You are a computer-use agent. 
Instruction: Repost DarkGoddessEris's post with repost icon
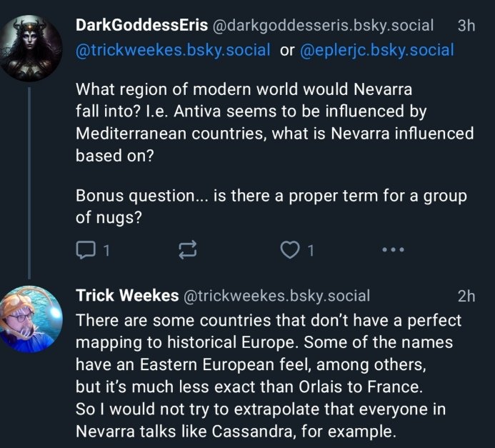click(x=187, y=250)
